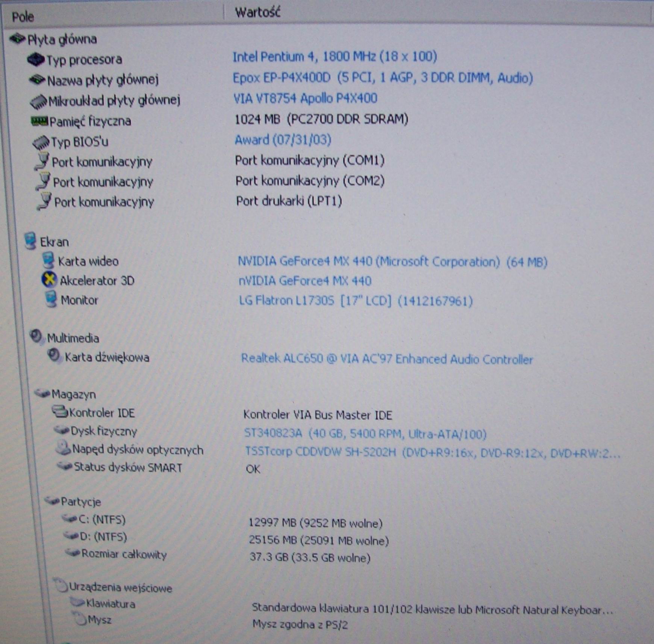This screenshot has height=644, width=654.
Task: Click the Karta dźwiękowa speaker icon
Action: (54, 355)
